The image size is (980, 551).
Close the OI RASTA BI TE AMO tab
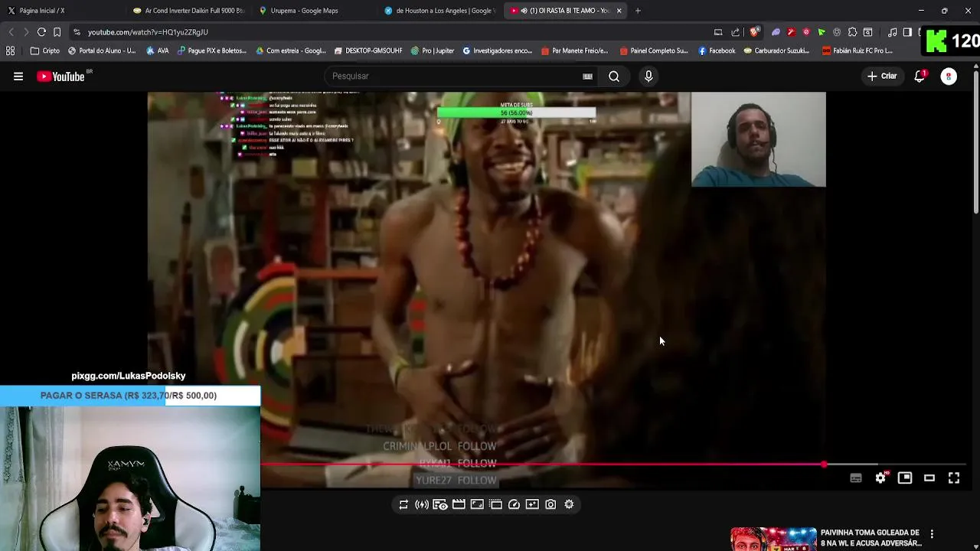[619, 11]
